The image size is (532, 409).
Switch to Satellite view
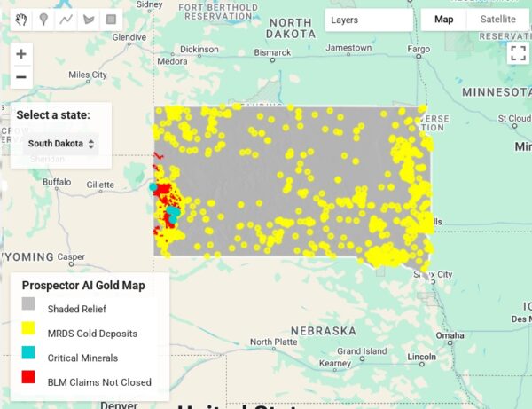pyautogui.click(x=497, y=20)
